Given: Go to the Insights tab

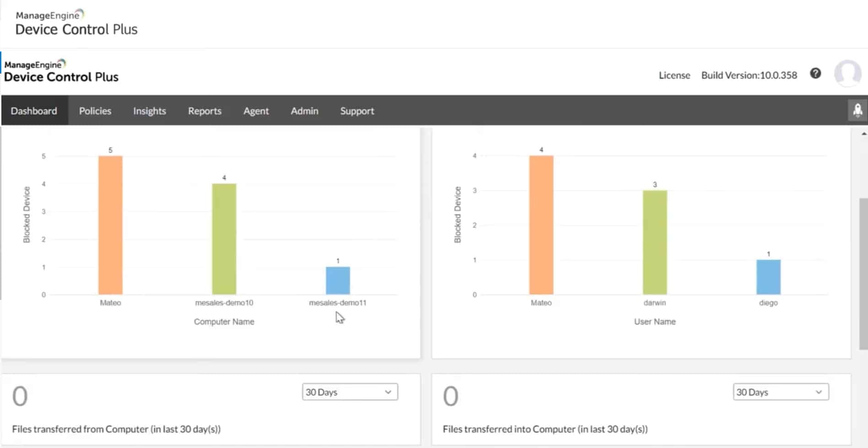Looking at the screenshot, I should [150, 111].
